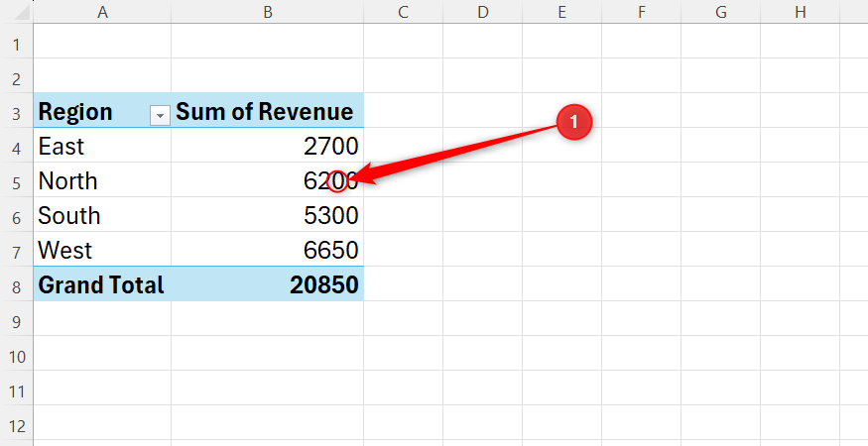Select row 11 header
This screenshot has width=868, height=446.
point(17,389)
